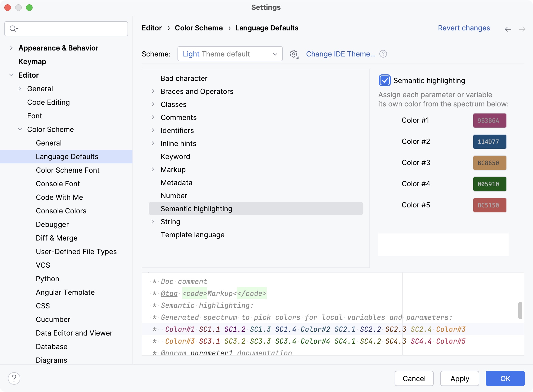533x392 pixels.
Task: Click the Color #3 swatch labeled BC8650
Action: point(489,163)
